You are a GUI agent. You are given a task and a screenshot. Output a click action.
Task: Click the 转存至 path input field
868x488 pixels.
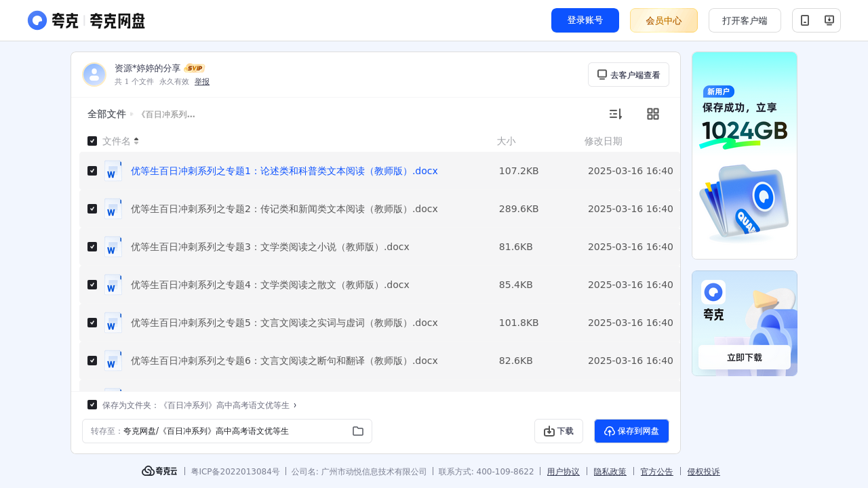227,431
